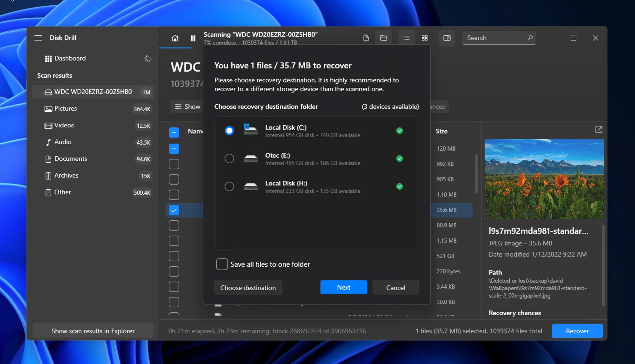635x364 pixels.
Task: Check the box on the 80.9 MB row
Action: (x=174, y=225)
